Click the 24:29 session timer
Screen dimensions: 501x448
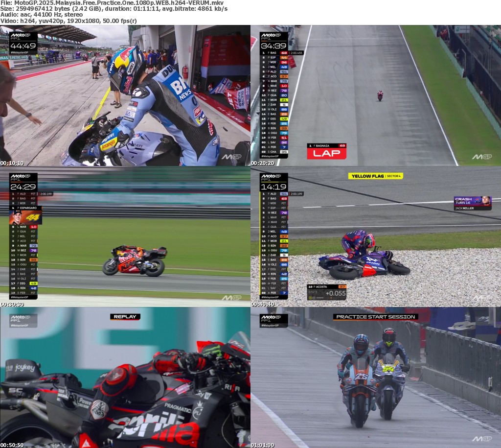(23, 187)
